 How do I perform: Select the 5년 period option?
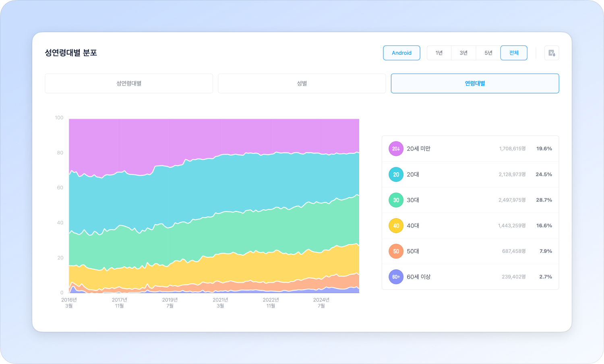(488, 53)
